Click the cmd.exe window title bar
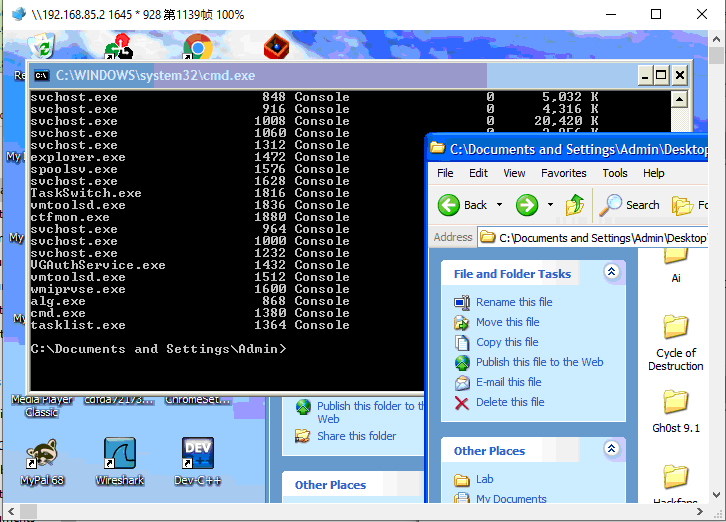The width and height of the screenshot is (726, 522). pyautogui.click(x=300, y=75)
